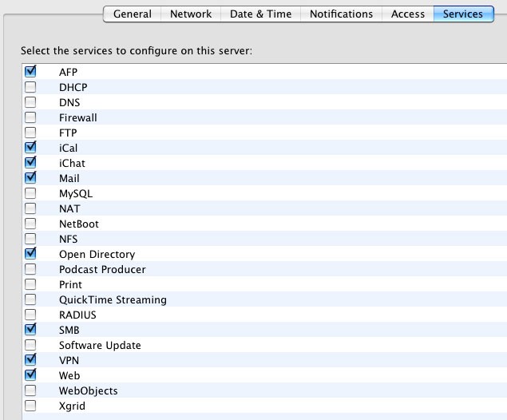This screenshot has height=420, width=507.
Task: Select the NFS service name
Action: pyautogui.click(x=68, y=240)
